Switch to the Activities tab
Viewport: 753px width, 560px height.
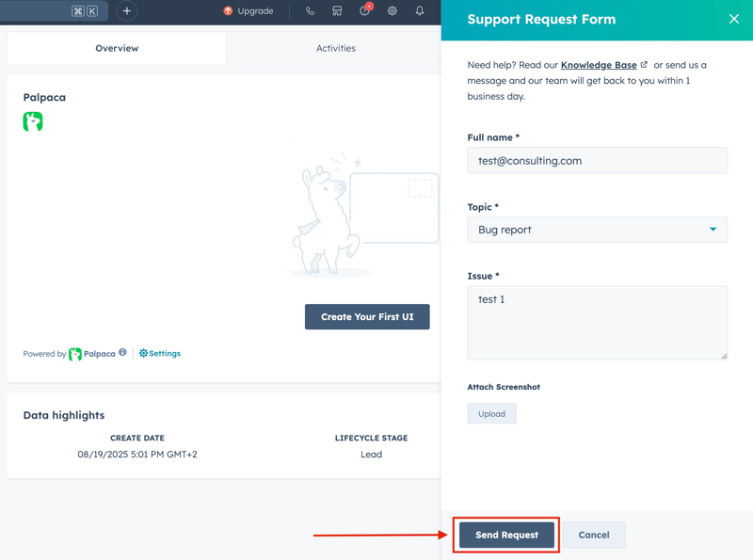point(336,48)
